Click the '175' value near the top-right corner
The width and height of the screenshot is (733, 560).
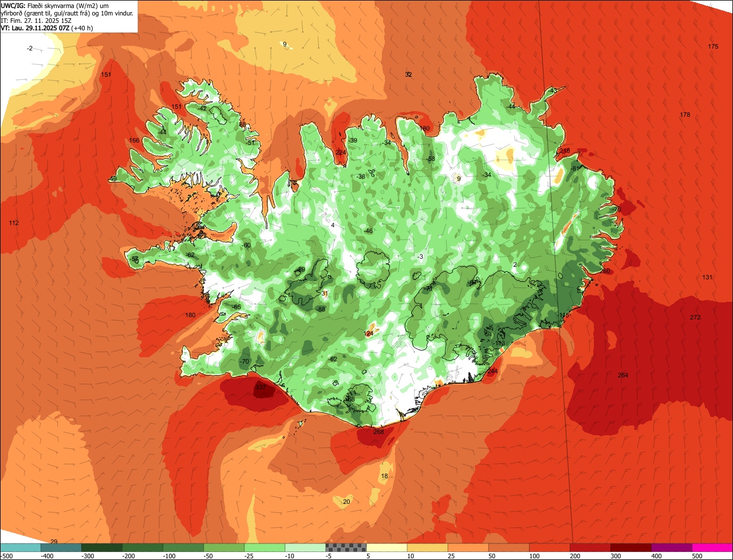[x=713, y=46]
